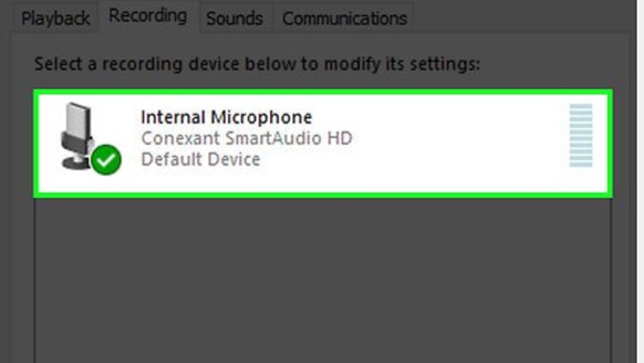Click the word 'settings' in the instruction line
The image size is (644, 363).
pos(447,63)
